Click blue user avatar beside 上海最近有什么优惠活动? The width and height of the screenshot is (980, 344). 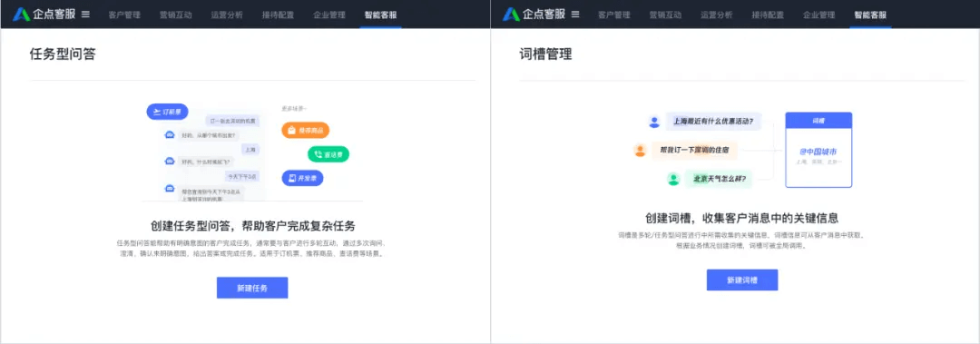coord(654,122)
